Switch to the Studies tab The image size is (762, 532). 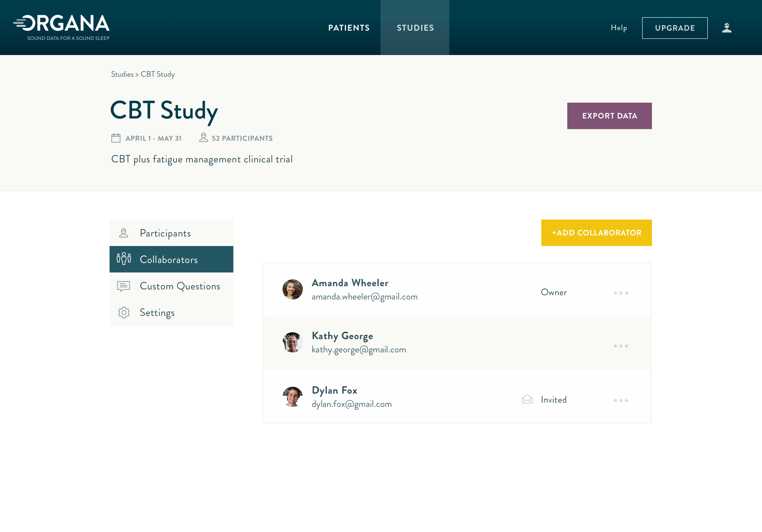[x=415, y=28]
